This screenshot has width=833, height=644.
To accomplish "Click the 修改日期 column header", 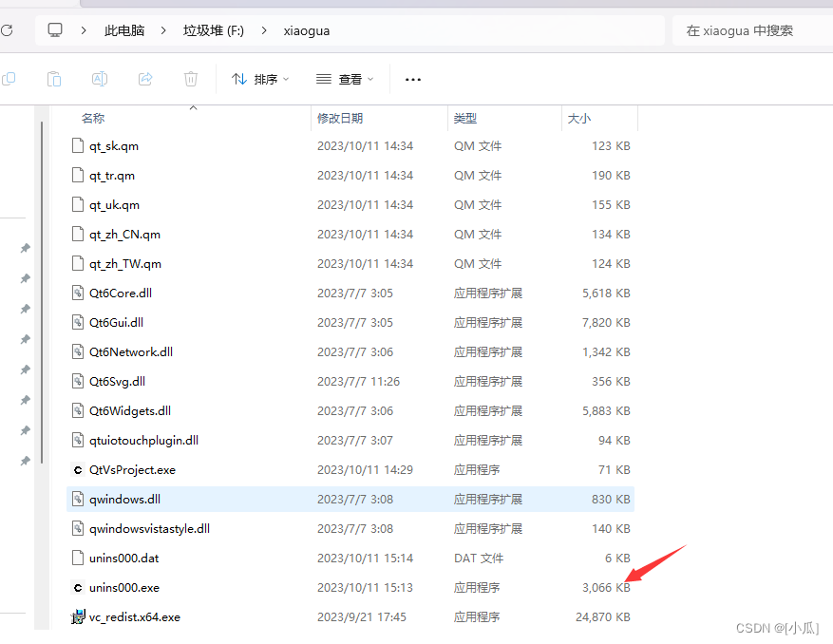I will tap(341, 118).
